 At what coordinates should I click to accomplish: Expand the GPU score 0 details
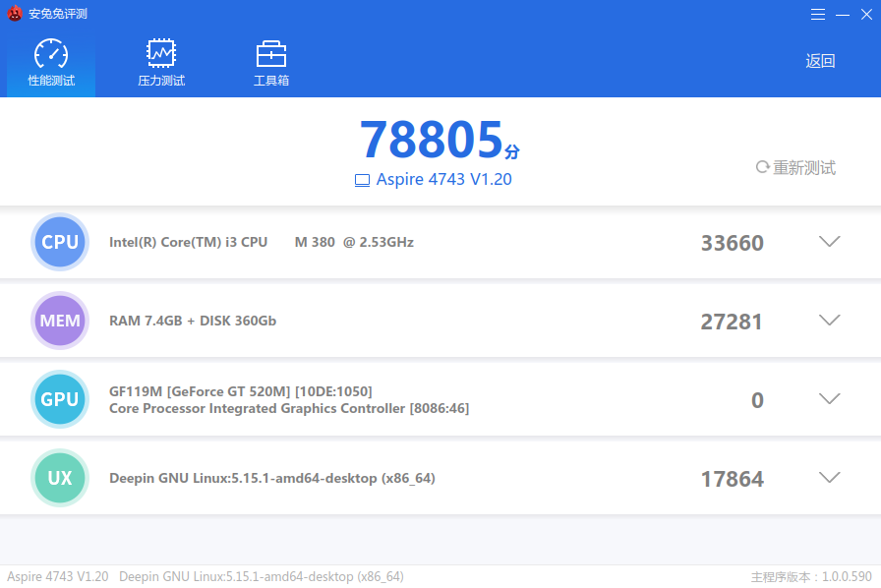[x=829, y=398]
